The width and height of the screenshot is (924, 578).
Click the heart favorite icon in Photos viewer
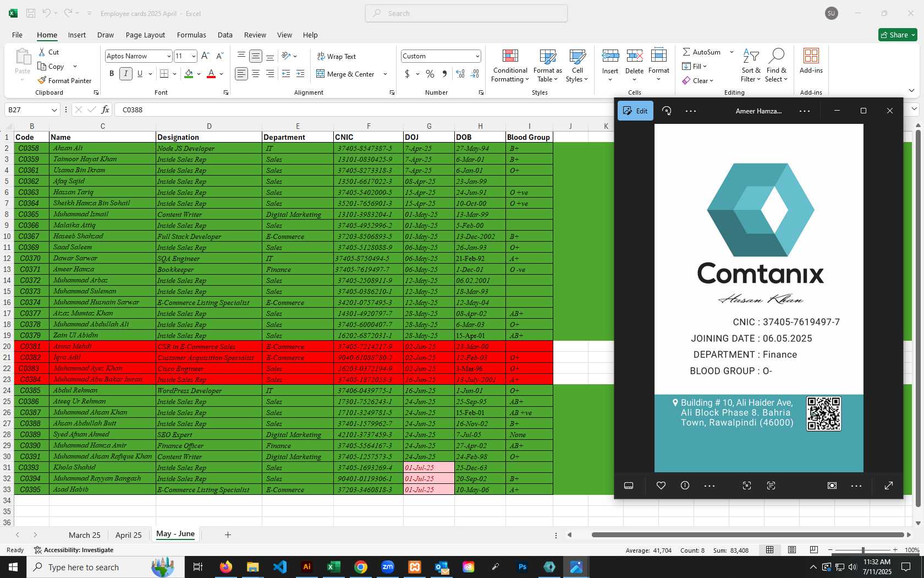661,486
